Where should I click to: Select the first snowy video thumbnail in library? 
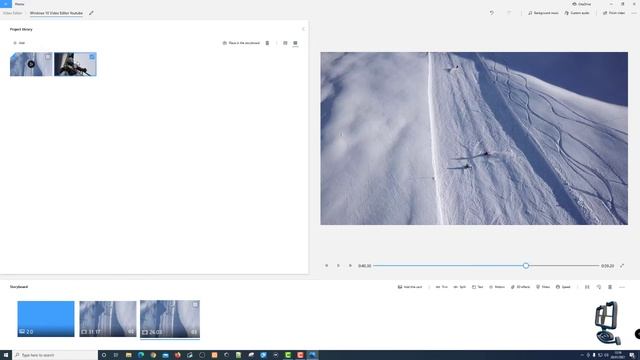click(x=31, y=64)
